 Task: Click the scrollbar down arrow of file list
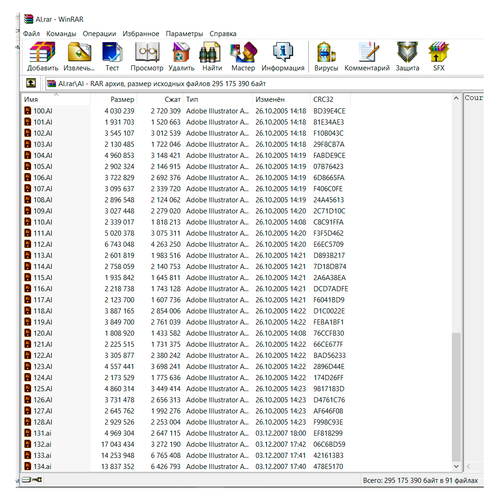click(456, 466)
